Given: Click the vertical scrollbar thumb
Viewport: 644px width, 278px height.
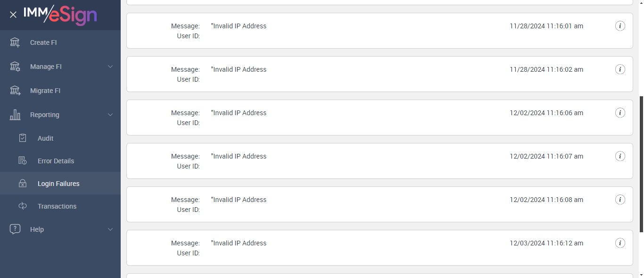Looking at the screenshot, I should point(641,164).
